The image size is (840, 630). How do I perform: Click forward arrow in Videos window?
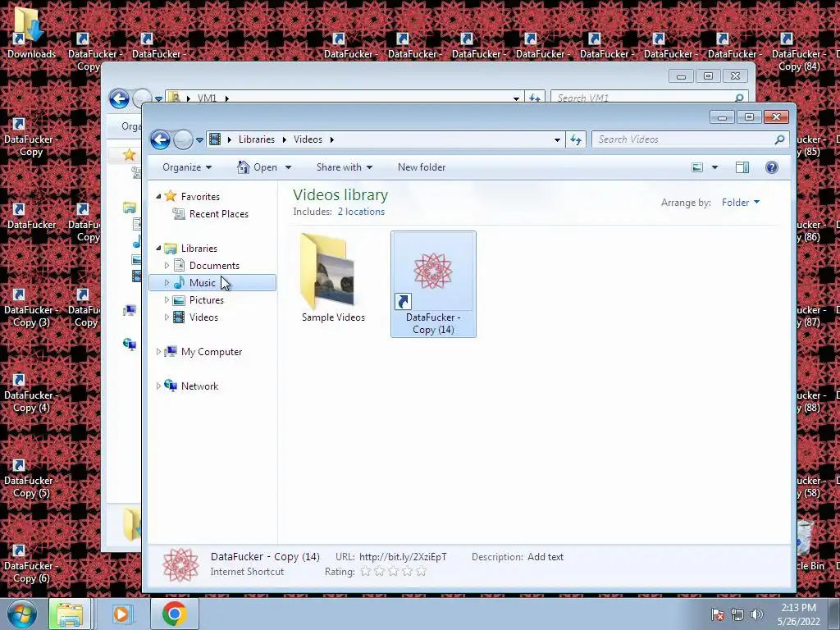(x=183, y=139)
